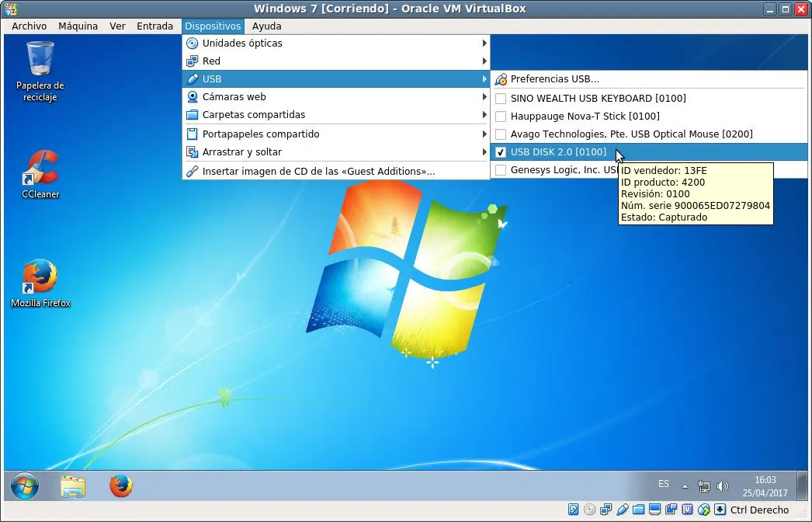
Task: Open the Máquina menu
Action: point(78,26)
